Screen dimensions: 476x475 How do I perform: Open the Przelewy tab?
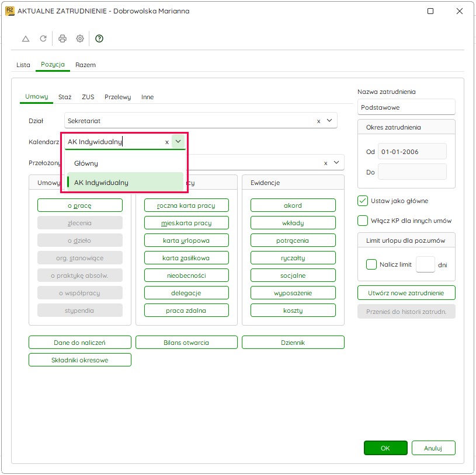[118, 97]
